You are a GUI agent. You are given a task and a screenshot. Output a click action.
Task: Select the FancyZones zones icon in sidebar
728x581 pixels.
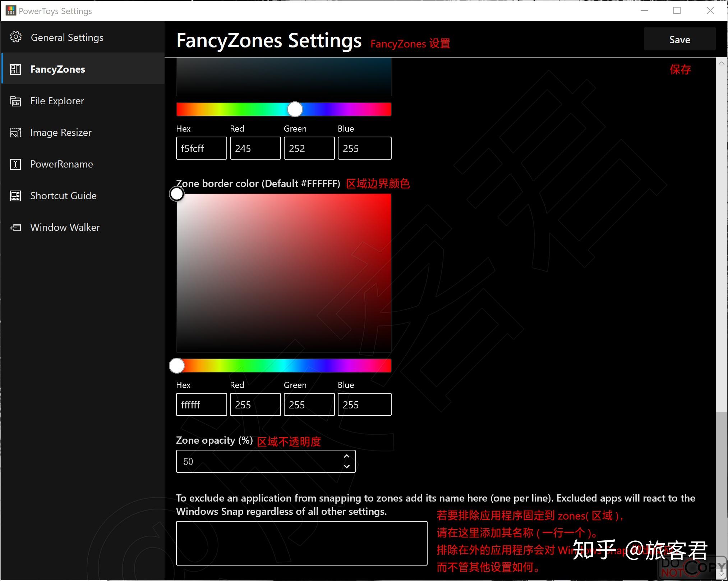click(x=16, y=69)
